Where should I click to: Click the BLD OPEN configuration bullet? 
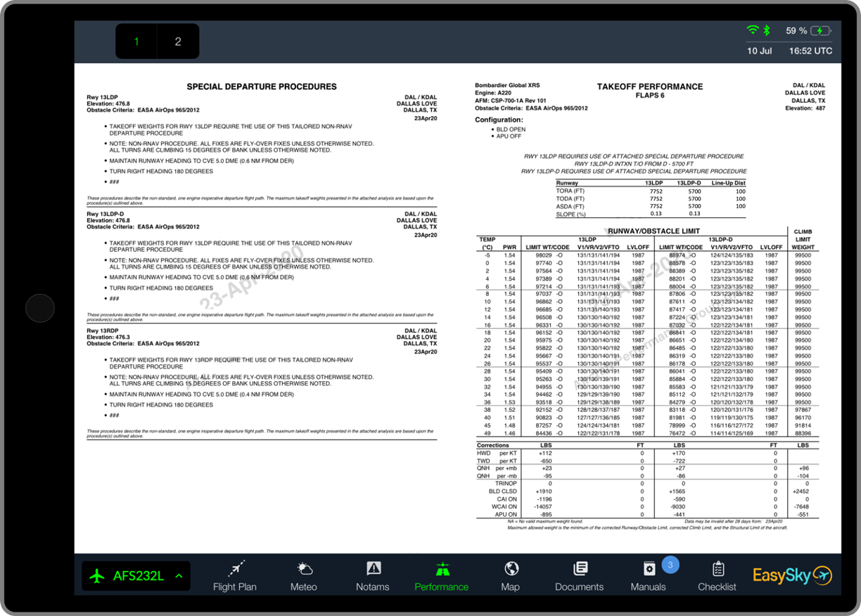coord(511,129)
